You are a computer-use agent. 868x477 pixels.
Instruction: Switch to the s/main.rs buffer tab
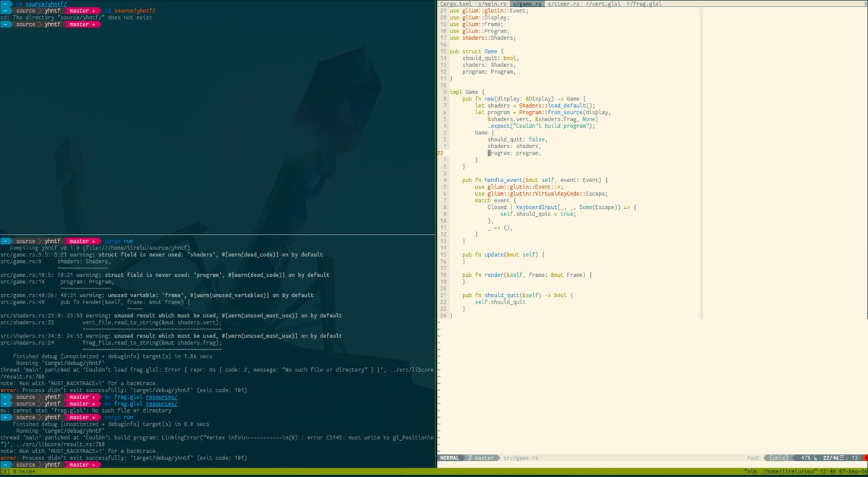pyautogui.click(x=493, y=4)
